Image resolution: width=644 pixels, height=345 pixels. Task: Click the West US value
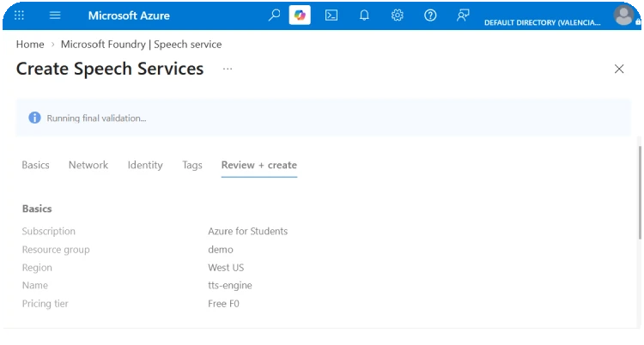[x=226, y=268]
